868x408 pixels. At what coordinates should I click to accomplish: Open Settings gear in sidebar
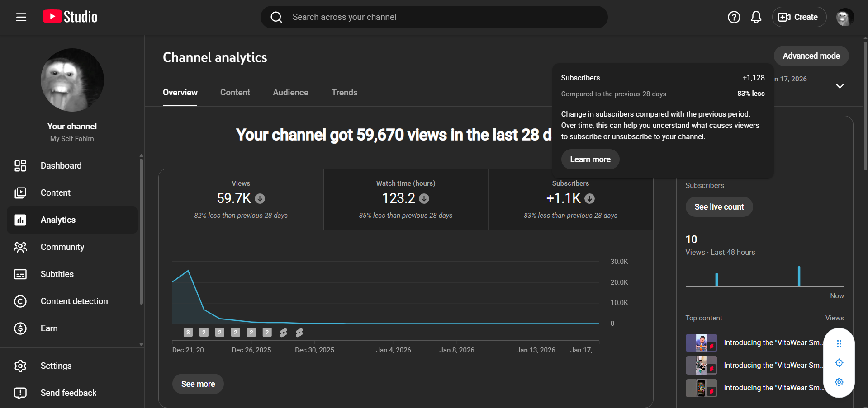click(x=56, y=366)
